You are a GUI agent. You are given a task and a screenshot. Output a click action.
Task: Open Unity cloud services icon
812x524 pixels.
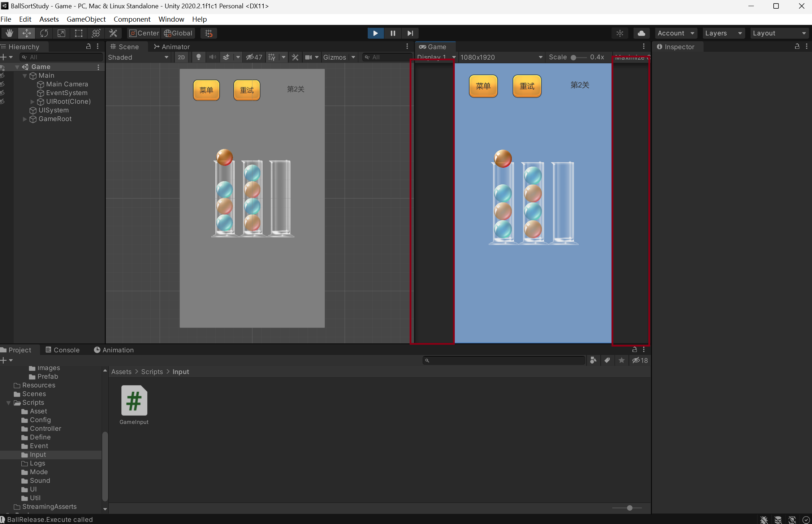point(642,33)
